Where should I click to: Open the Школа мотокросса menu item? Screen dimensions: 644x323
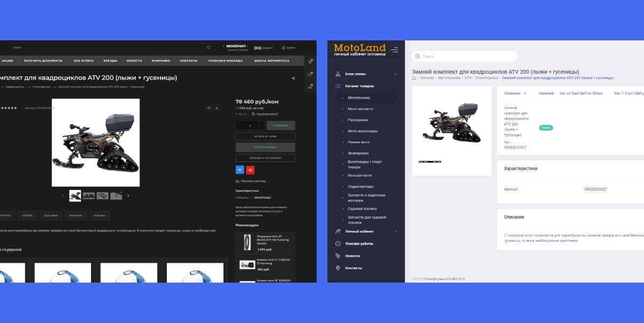pos(272,61)
